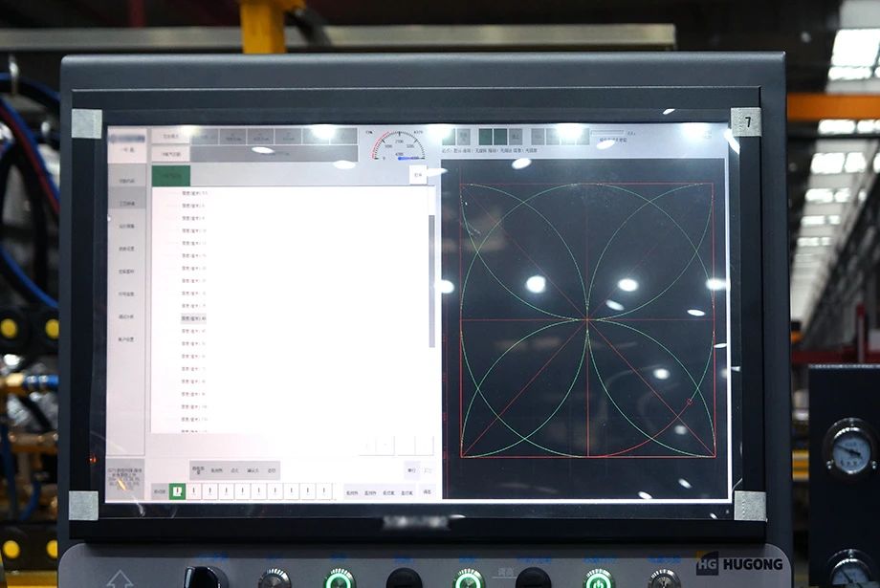Click the last gray icon button in the top toolbar

click(x=342, y=137)
